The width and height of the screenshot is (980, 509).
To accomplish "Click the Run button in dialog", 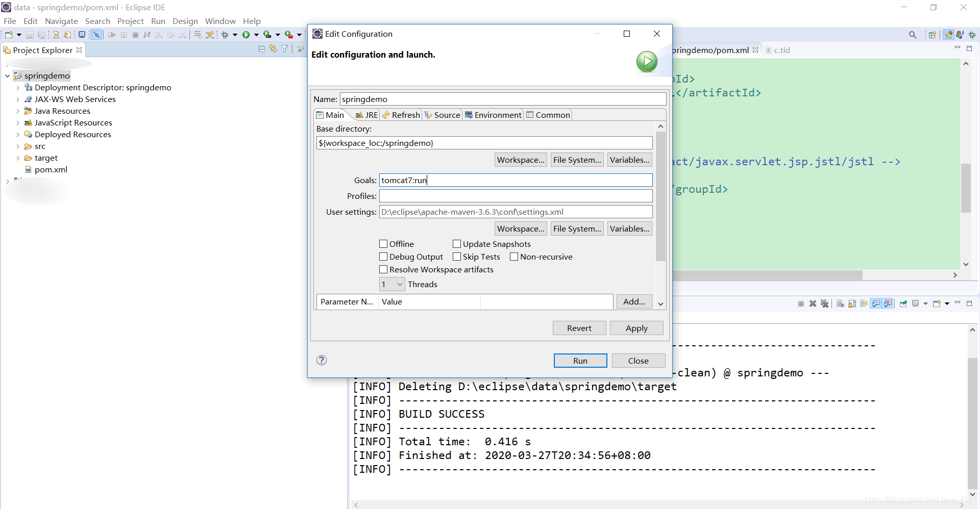I will click(580, 361).
